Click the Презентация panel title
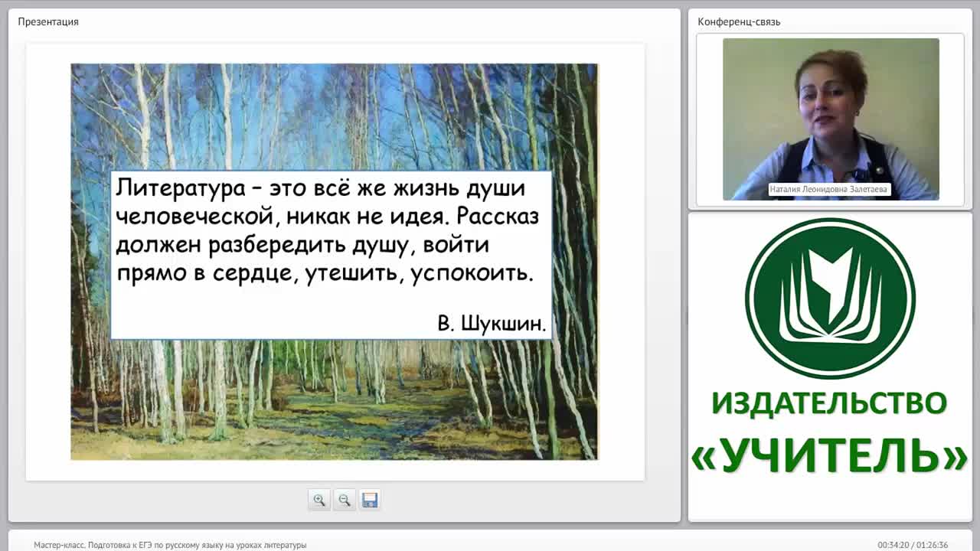 (x=48, y=21)
